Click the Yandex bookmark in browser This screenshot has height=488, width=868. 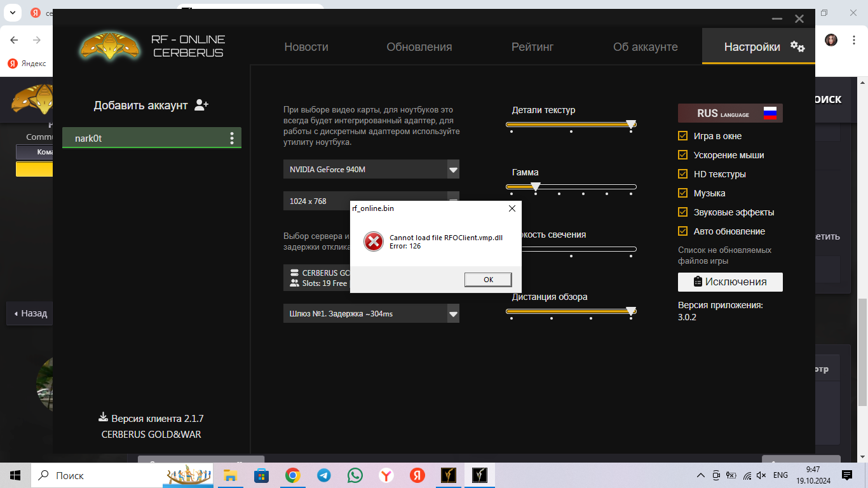[x=28, y=63]
